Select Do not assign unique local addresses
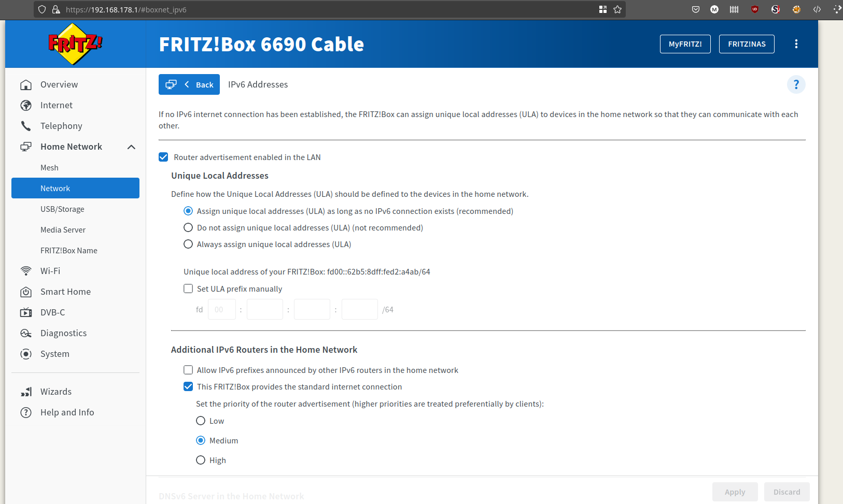Viewport: 843px width, 504px height. [x=188, y=227]
